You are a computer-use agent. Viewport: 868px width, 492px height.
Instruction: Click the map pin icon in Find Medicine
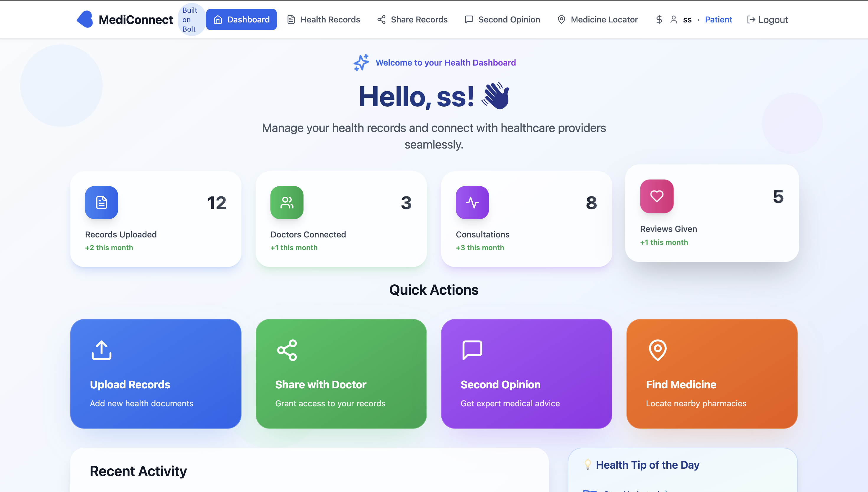(x=657, y=350)
